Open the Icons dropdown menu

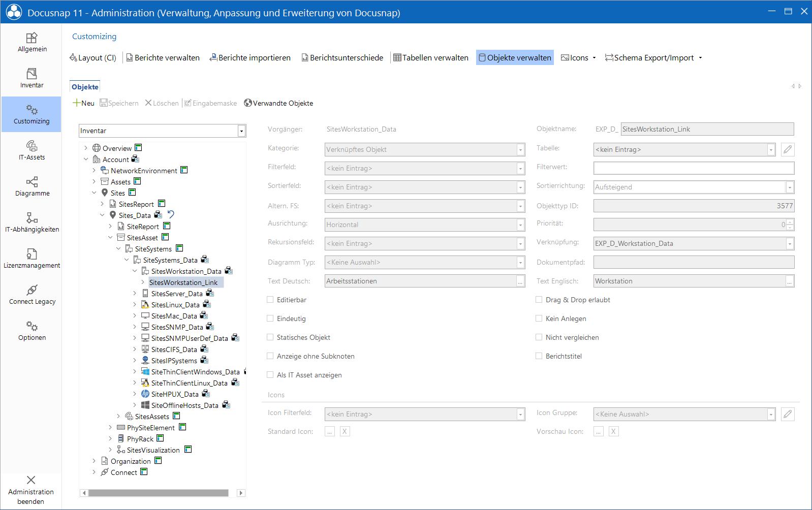[578, 58]
